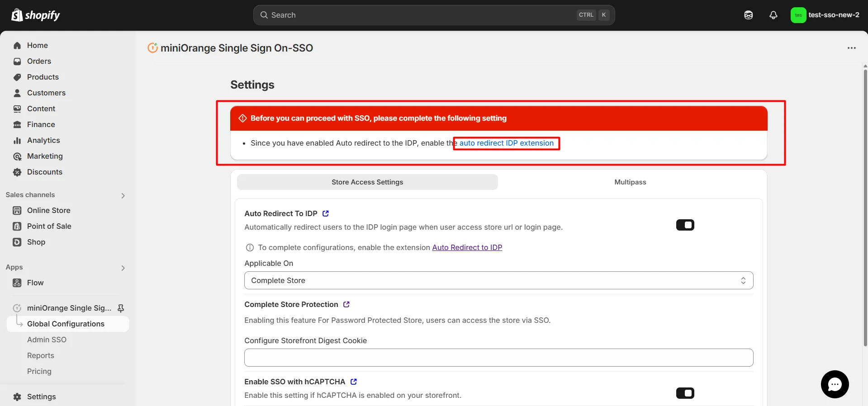Screen dimensions: 868x406
Task: Open Auto Redirect To IDP external link icon
Action: tap(326, 213)
